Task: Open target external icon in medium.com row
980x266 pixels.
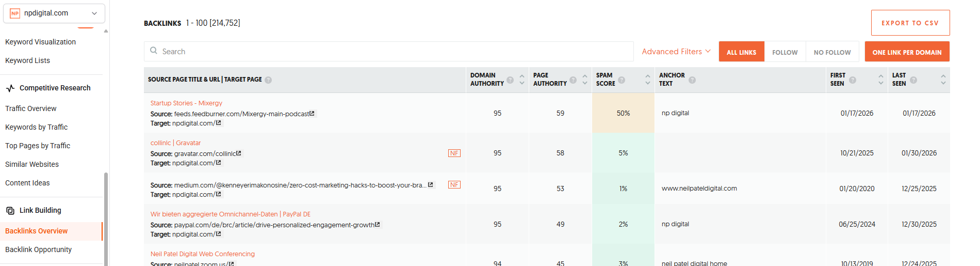Action: 219,194
